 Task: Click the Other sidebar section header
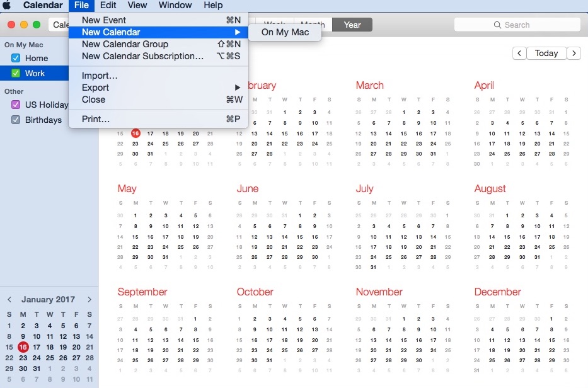14,91
